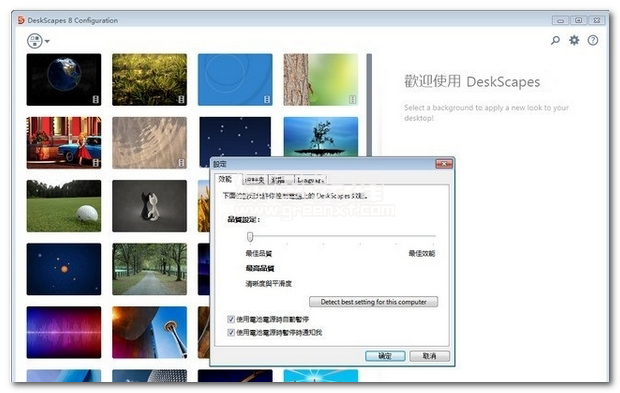Select the second tab in settings dialog
This screenshot has height=393, width=620.
click(x=254, y=180)
